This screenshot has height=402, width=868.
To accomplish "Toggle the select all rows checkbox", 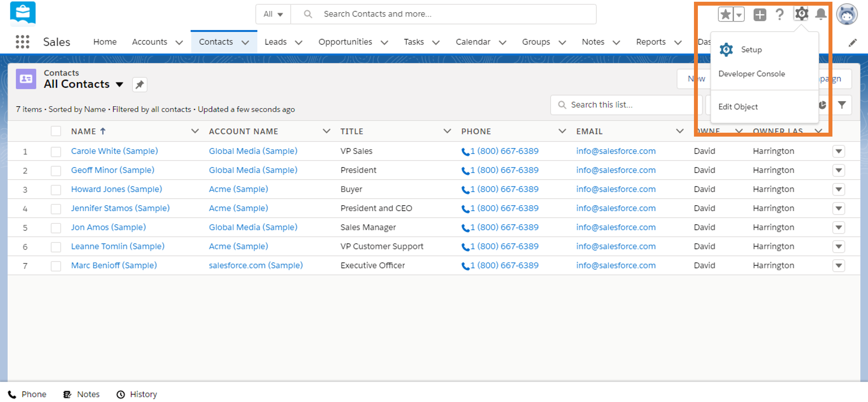I will (x=56, y=131).
